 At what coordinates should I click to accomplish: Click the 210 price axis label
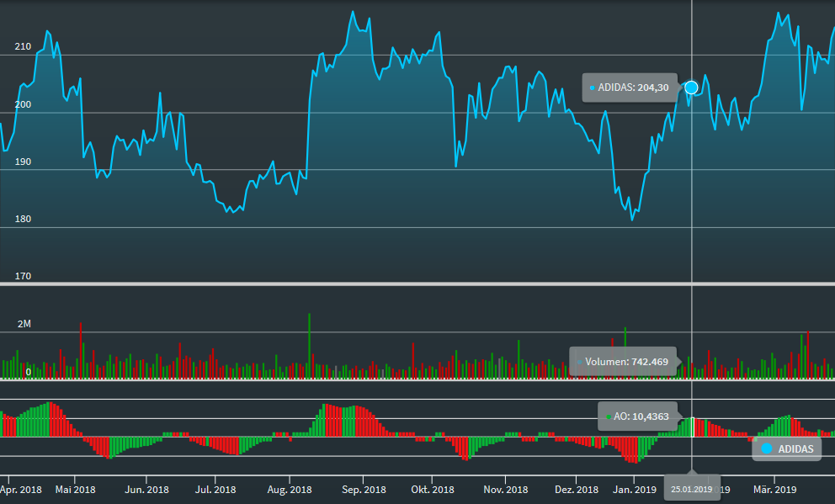point(23,47)
